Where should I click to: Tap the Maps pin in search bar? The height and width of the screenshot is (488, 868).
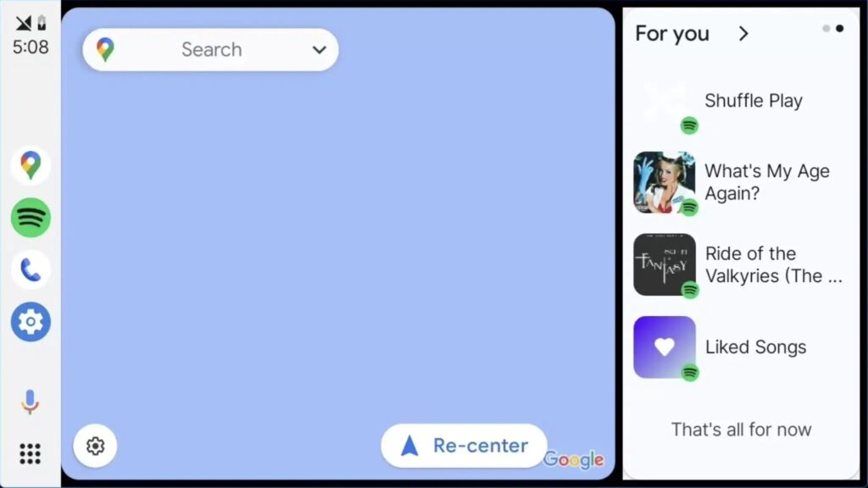105,50
